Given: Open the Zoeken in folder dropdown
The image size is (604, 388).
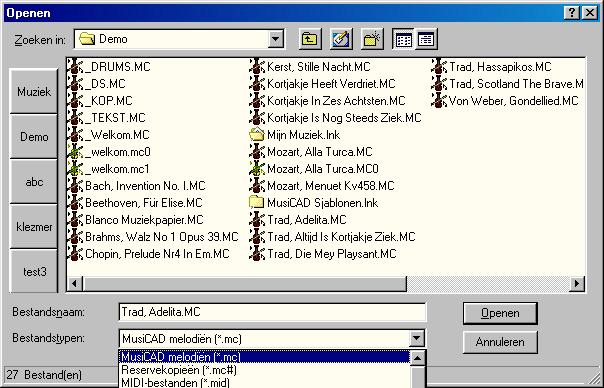Looking at the screenshot, I should [x=275, y=39].
